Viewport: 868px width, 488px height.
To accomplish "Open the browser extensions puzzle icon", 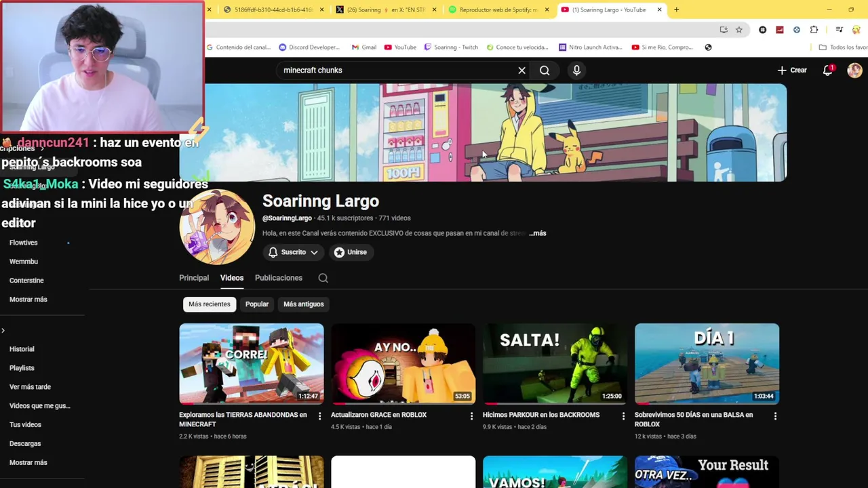I will [814, 30].
